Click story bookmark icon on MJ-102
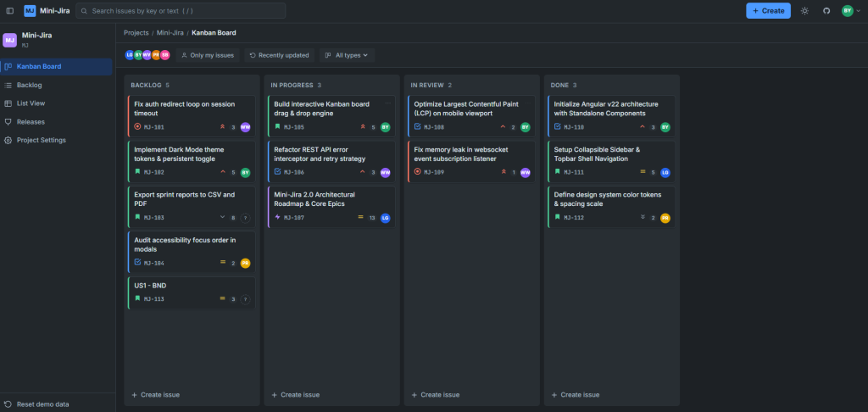The width and height of the screenshot is (868, 412). (x=138, y=172)
